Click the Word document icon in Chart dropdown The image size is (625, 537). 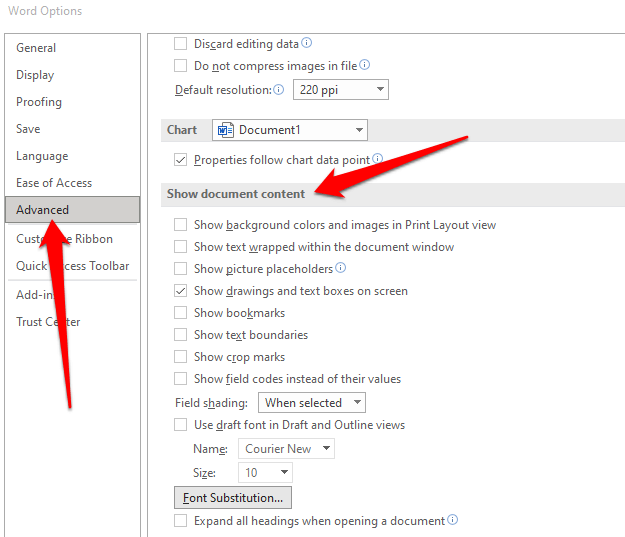coord(225,130)
